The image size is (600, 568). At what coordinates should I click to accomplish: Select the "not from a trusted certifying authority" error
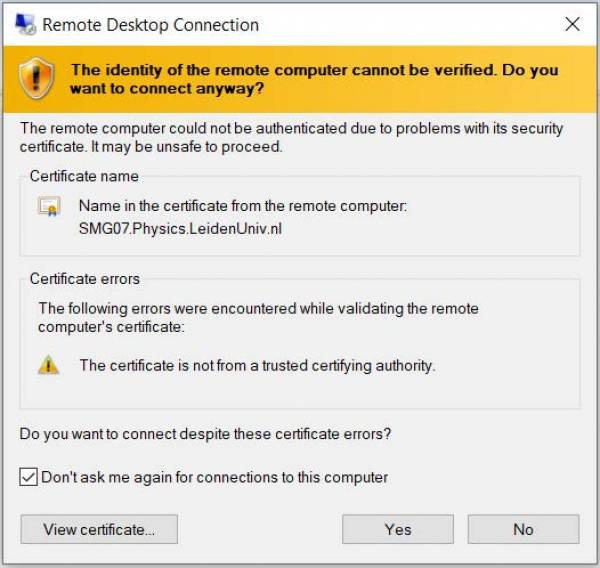click(x=257, y=365)
